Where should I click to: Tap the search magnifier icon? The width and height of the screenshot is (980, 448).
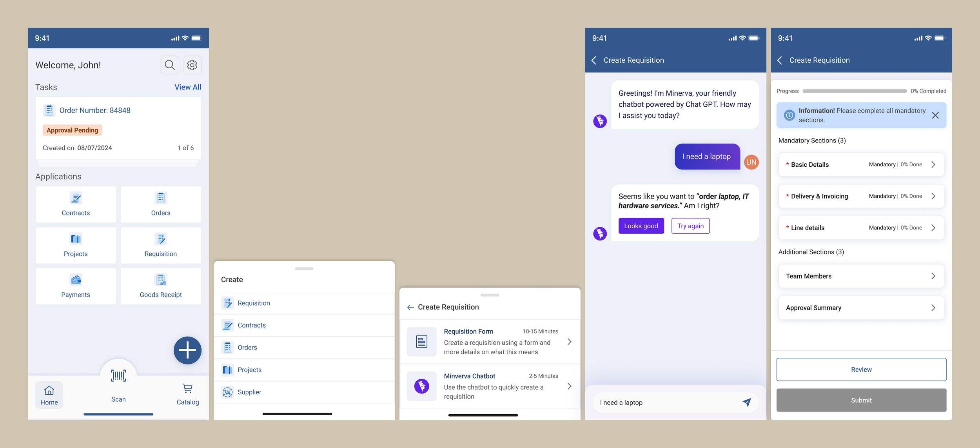(169, 65)
